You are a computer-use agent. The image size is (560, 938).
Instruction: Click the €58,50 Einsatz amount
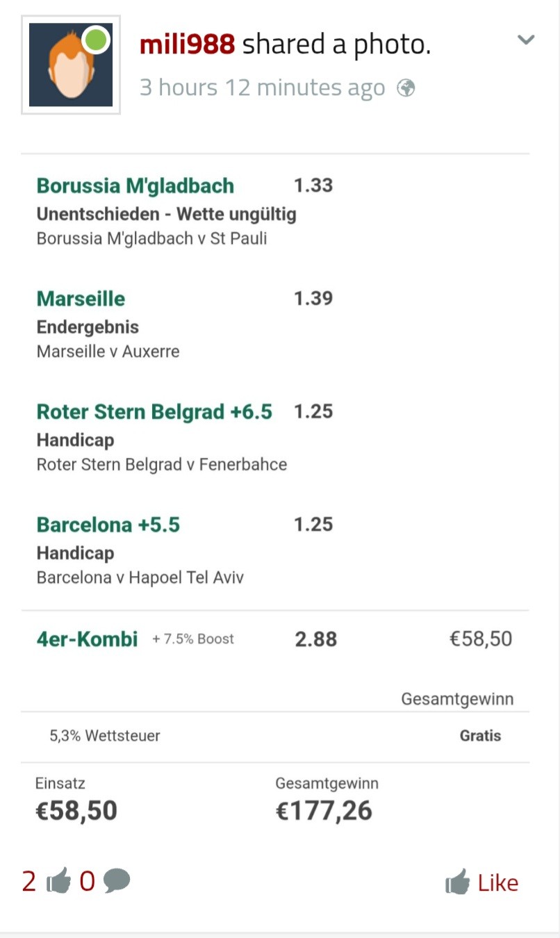pos(76,811)
